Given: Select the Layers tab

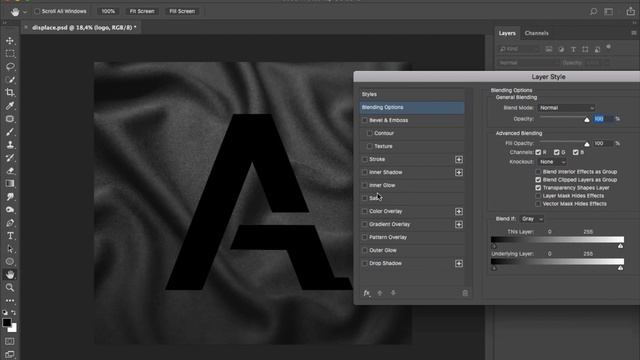Looking at the screenshot, I should pos(507,33).
